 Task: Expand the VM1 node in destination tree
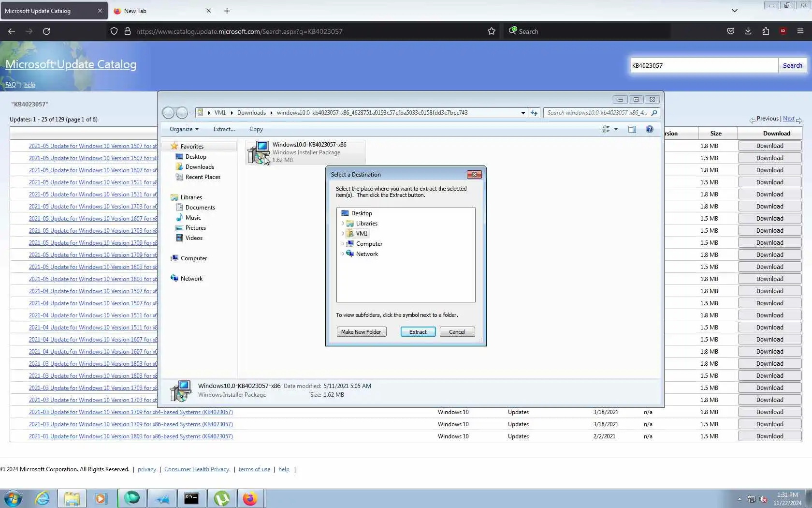coord(343,234)
